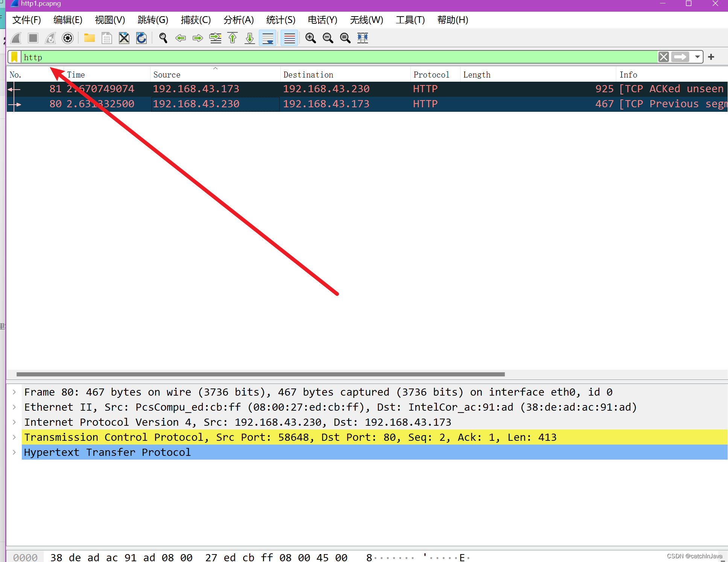Viewport: 728px width, 562px height.
Task: Start capturing packets with shark fin icon
Action: [x=16, y=38]
